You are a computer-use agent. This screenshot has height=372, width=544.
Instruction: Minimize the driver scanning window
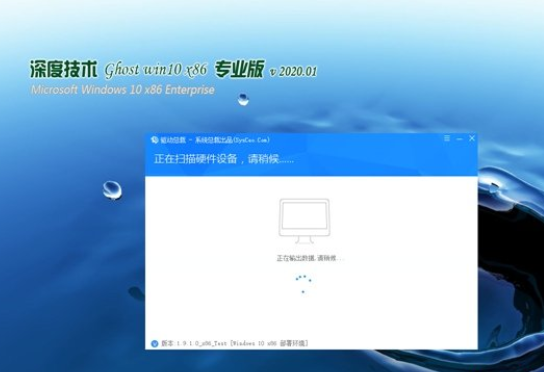coord(459,139)
